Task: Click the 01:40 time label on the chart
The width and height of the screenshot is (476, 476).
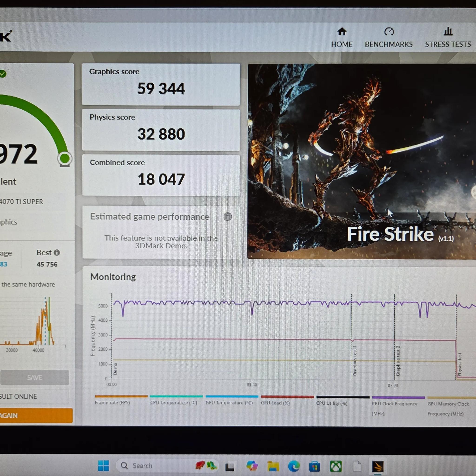Action: pos(252,385)
